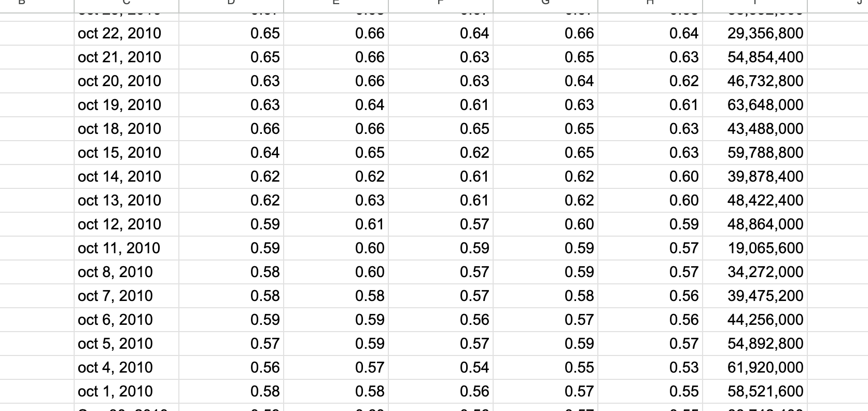Click the volume cell 43,488,000
Viewport: 868px width, 411px height.
tap(755, 129)
